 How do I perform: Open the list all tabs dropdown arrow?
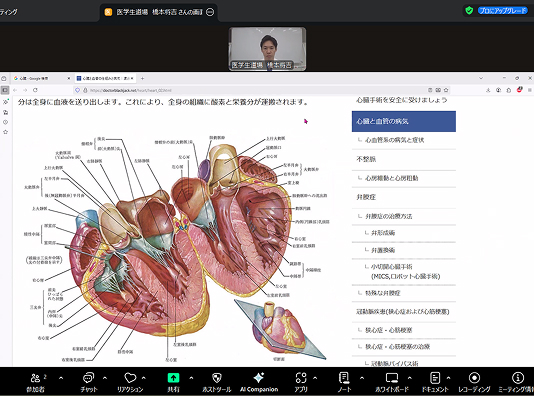pos(481,78)
